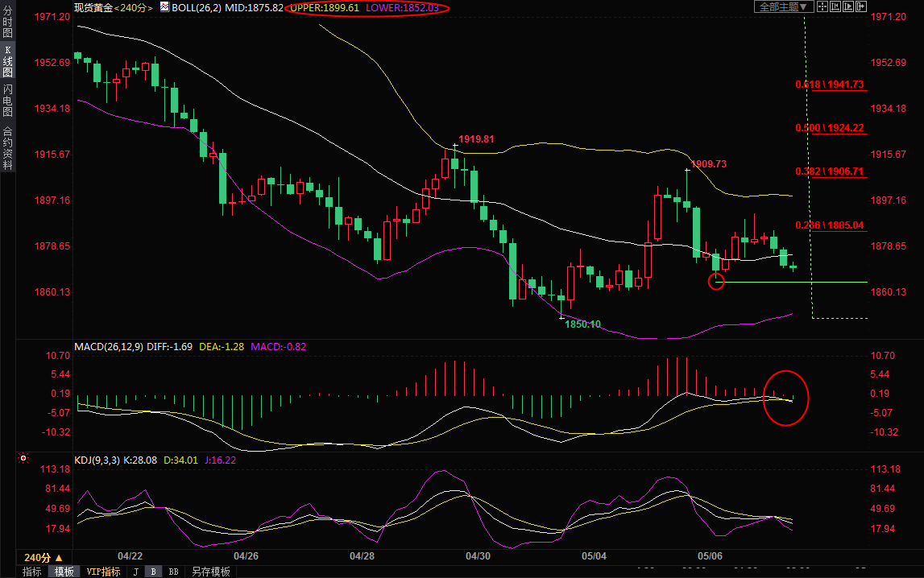The width and height of the screenshot is (924, 578).
Task: Click the 0.618 Fibonacci level at 1941.73
Action: pyautogui.click(x=829, y=85)
